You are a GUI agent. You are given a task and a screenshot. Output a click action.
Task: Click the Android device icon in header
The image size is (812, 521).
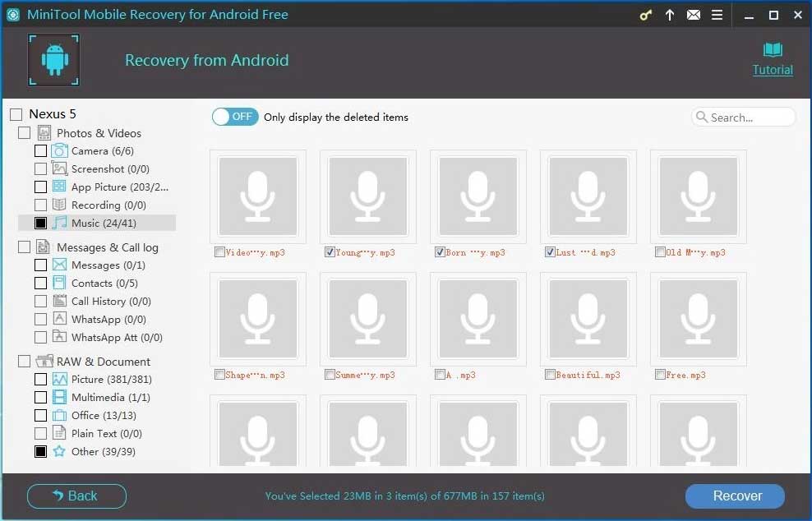pos(54,60)
